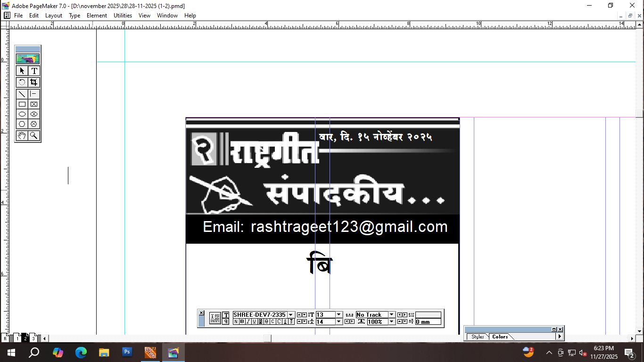Screen dimensions: 644x362
Task: Open Microsoft Edge from the taskbar
Action: click(x=81, y=352)
